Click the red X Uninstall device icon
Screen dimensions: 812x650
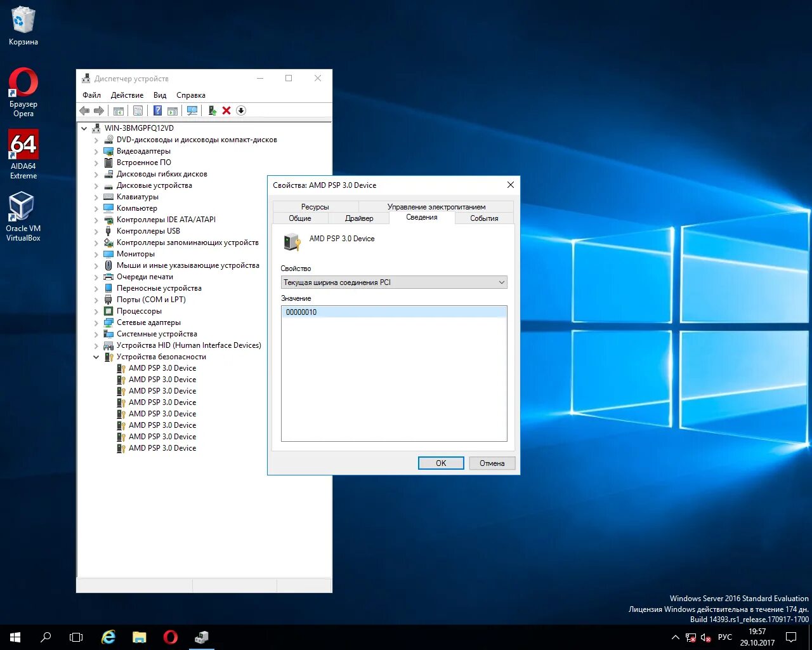coord(226,110)
